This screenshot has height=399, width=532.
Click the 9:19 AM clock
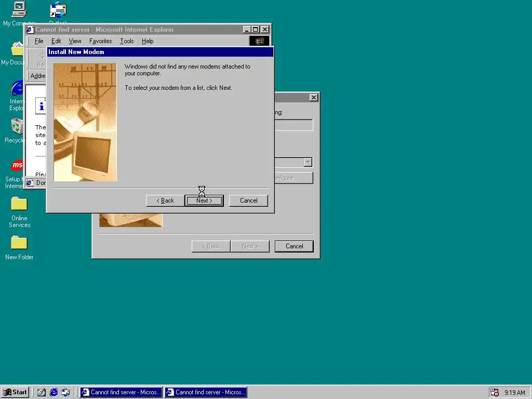pyautogui.click(x=515, y=393)
